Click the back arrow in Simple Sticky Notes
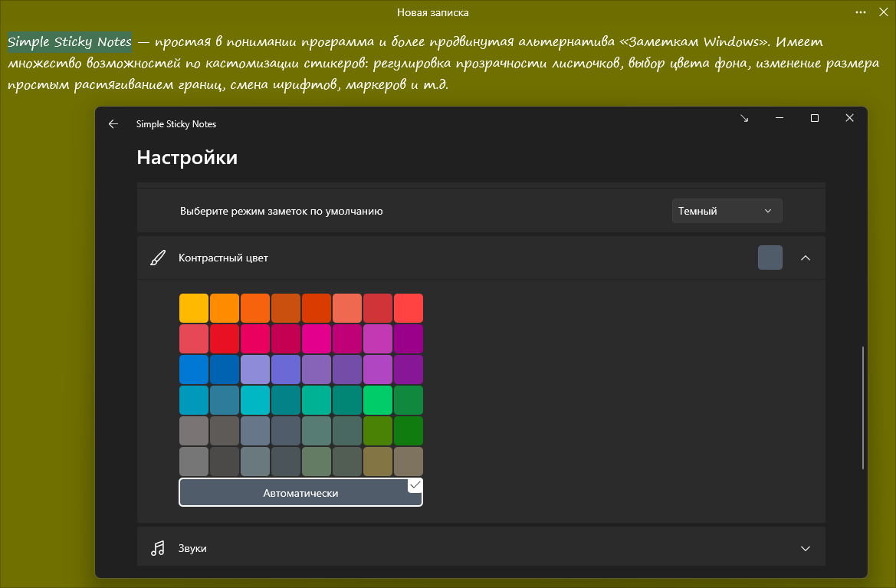 tap(113, 123)
